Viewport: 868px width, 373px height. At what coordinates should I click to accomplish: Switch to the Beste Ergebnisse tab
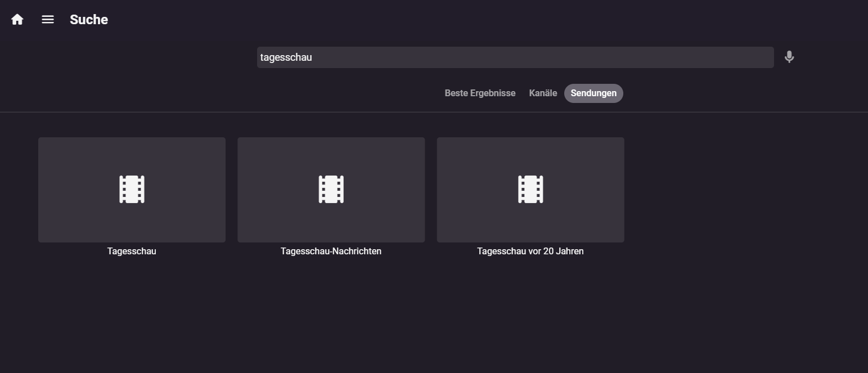tap(480, 93)
